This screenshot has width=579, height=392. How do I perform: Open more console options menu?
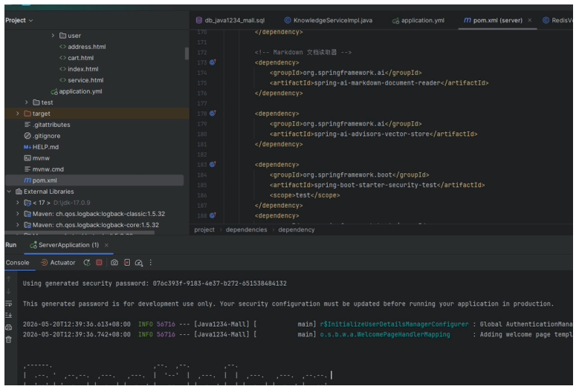[x=150, y=263]
